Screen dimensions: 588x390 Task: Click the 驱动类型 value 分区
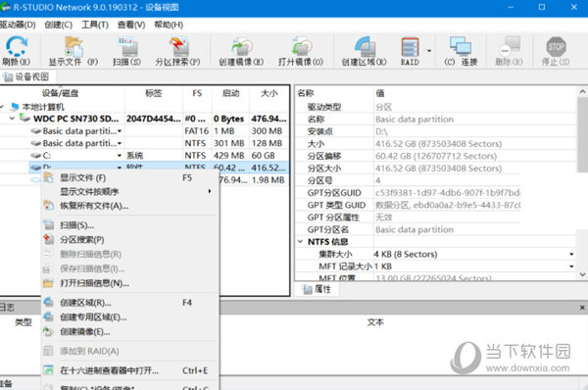click(x=383, y=107)
